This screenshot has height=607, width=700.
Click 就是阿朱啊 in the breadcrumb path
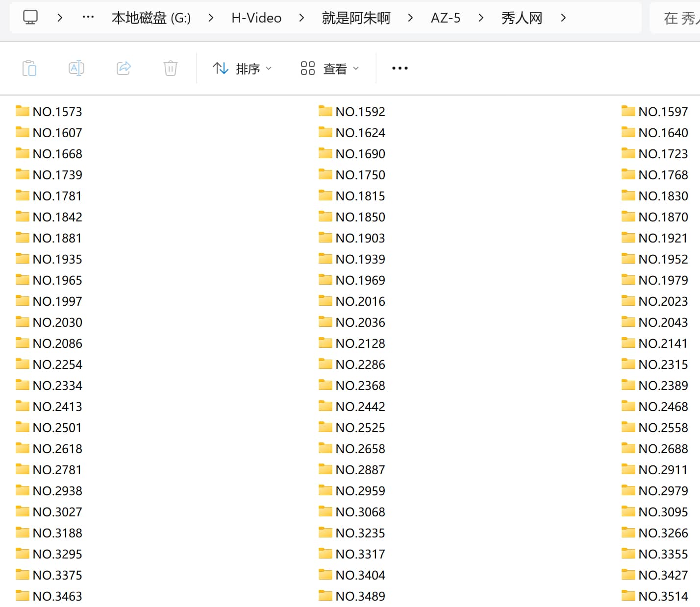[356, 17]
